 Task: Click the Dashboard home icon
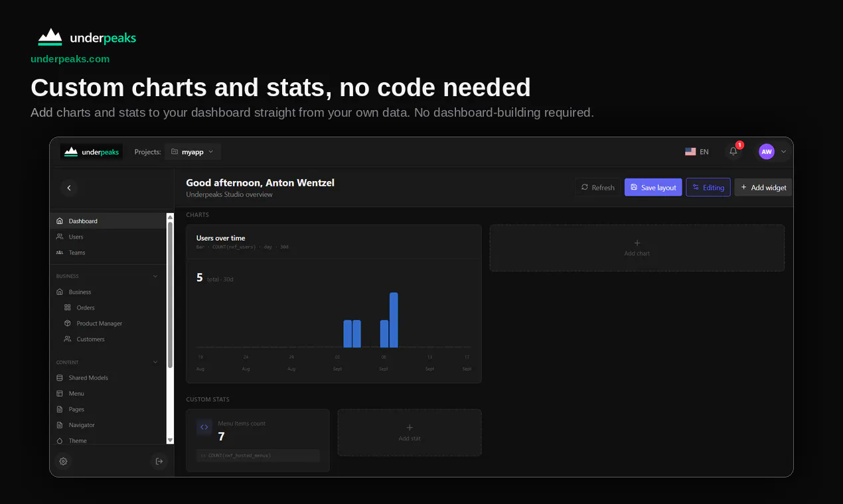coord(60,221)
